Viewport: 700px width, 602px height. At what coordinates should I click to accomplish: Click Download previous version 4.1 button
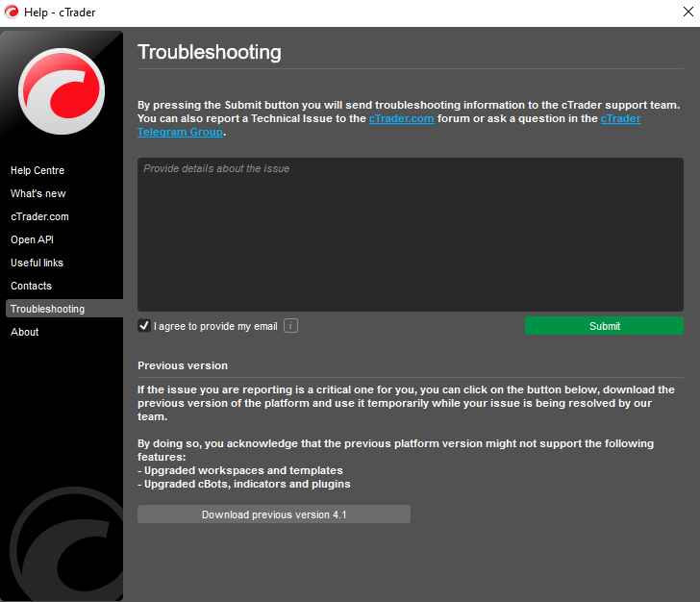coord(274,514)
